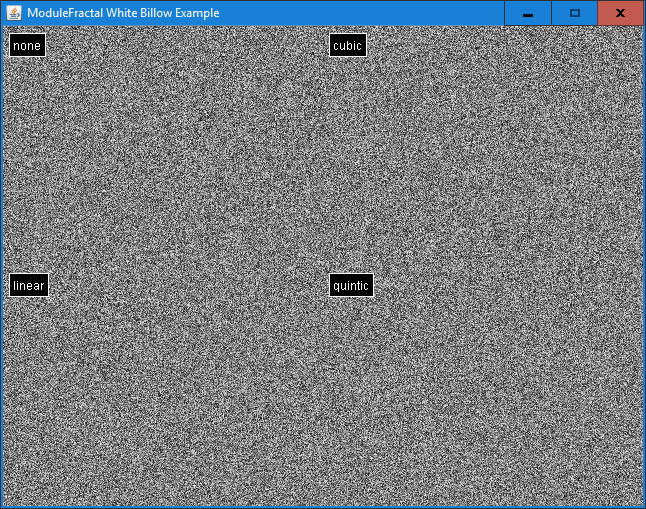Select the "quintic" interpolation label
Image resolution: width=646 pixels, height=509 pixels.
(x=351, y=285)
